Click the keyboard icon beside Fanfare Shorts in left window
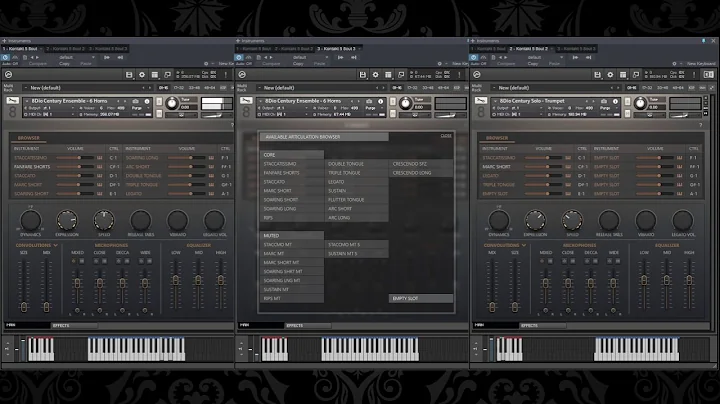The image size is (720, 404). coord(99,167)
